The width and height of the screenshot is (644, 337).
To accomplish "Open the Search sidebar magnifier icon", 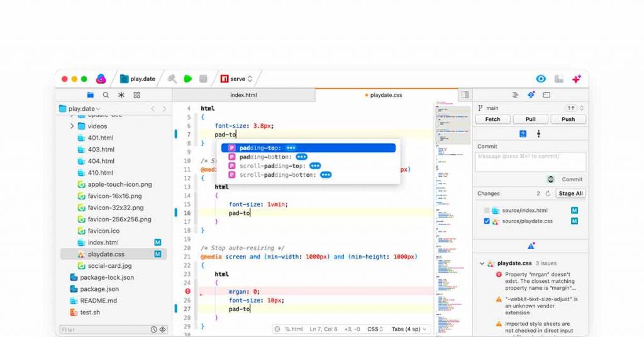I will click(x=106, y=95).
